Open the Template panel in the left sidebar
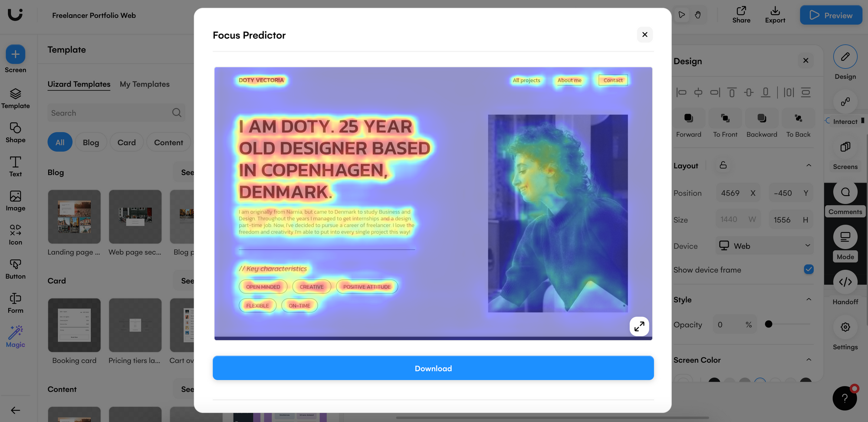 [15, 99]
